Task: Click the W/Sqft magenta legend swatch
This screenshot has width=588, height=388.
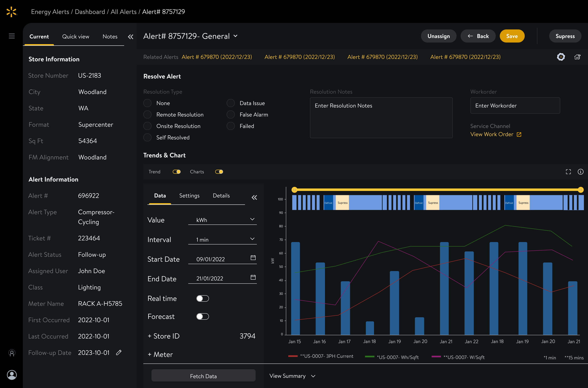Action: [436, 356]
